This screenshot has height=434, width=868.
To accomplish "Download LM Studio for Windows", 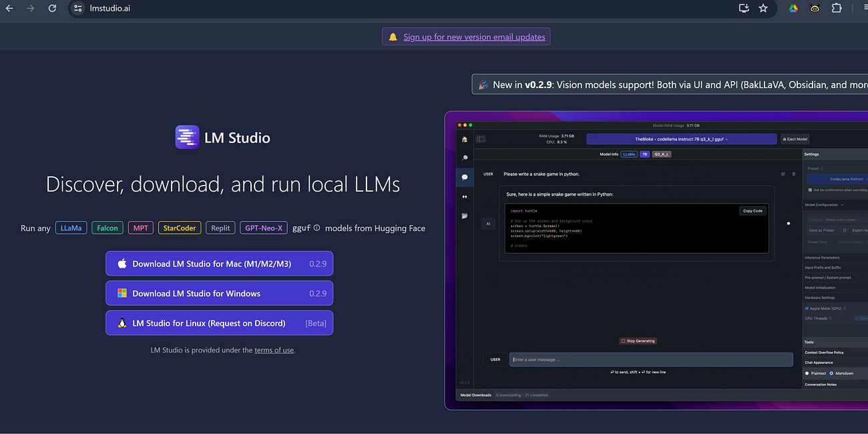I will click(219, 293).
